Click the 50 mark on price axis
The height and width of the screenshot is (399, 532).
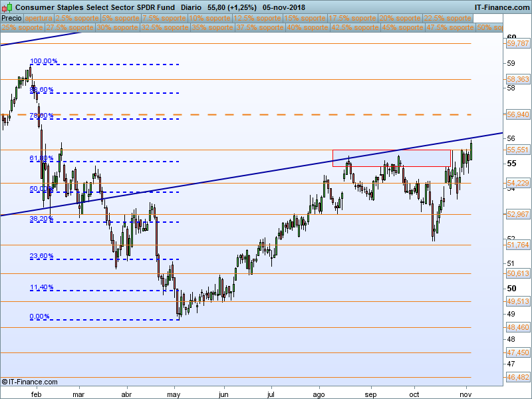click(x=511, y=289)
